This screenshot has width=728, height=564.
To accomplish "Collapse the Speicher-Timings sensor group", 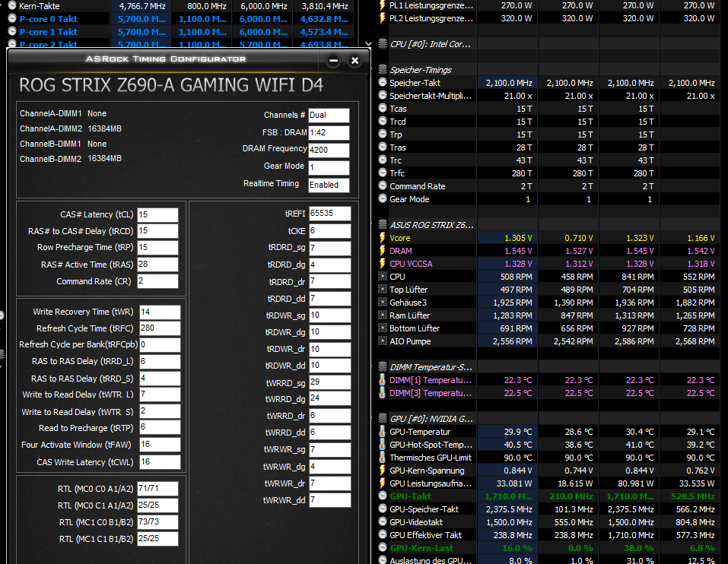I will click(383, 70).
